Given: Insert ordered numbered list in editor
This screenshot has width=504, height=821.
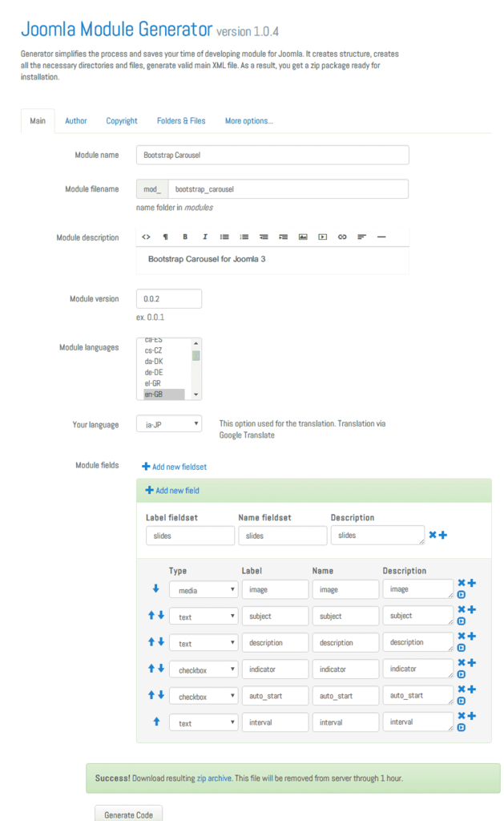Looking at the screenshot, I should tap(244, 237).
